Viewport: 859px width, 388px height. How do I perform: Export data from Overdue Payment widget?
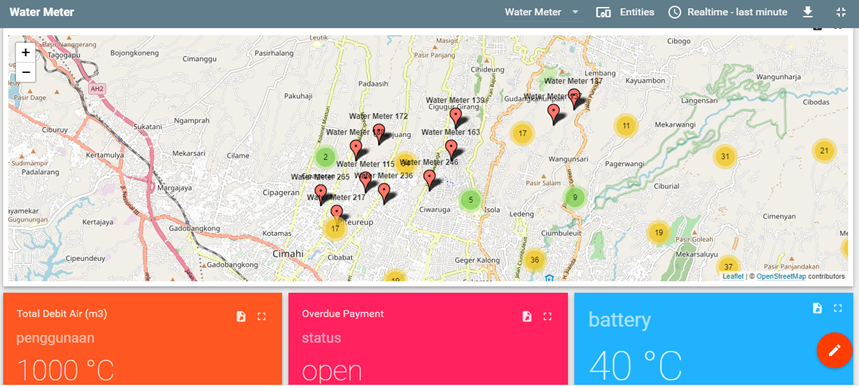pos(527,316)
